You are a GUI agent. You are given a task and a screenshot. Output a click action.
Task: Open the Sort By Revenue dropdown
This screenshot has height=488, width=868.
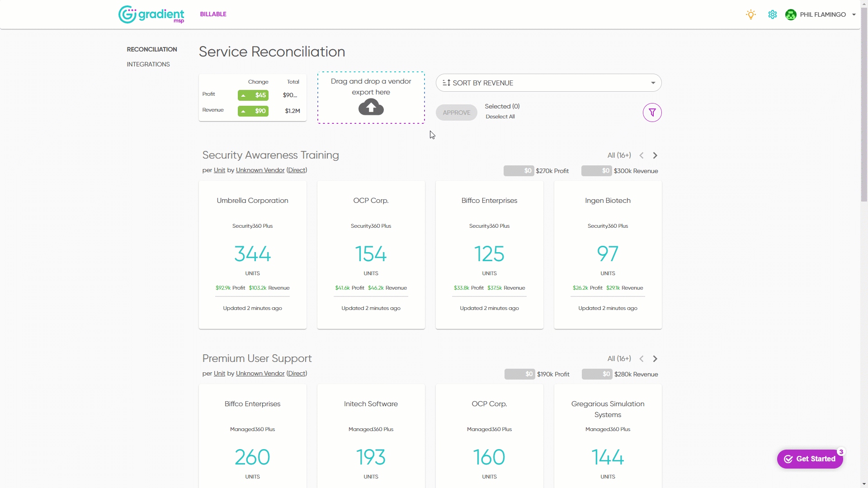[x=548, y=83]
